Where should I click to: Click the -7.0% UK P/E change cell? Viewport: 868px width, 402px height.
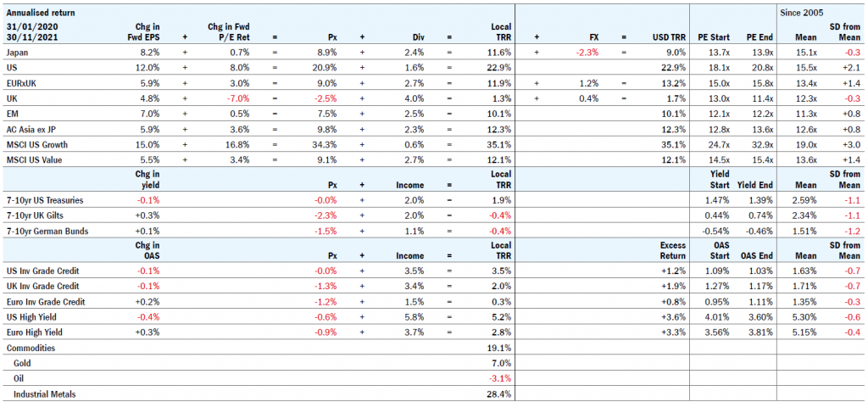point(229,98)
